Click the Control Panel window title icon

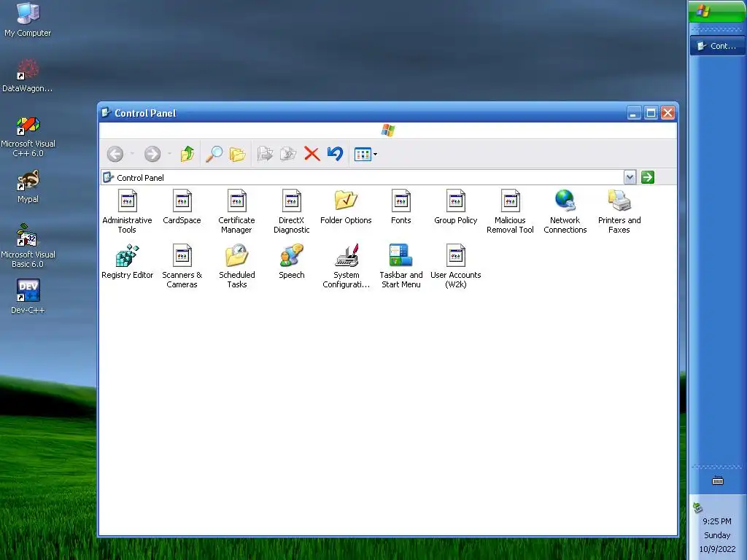[x=107, y=113]
